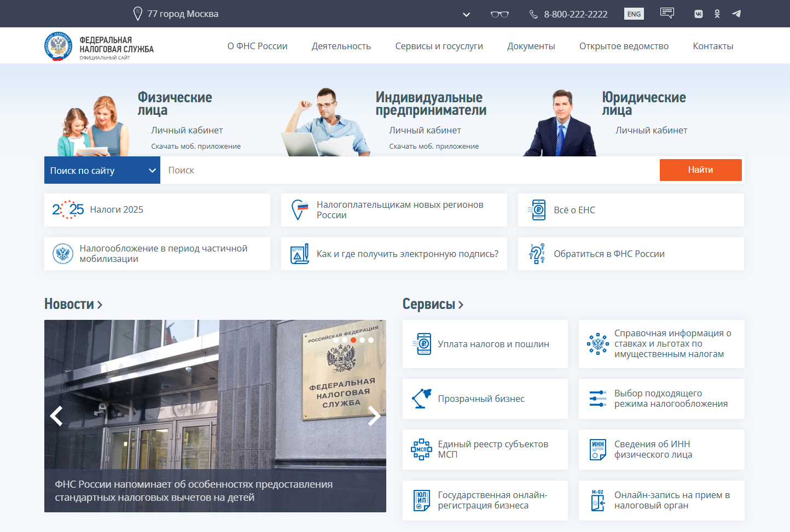The image size is (790, 532).
Task: Click the question mark appeal icon
Action: (537, 254)
